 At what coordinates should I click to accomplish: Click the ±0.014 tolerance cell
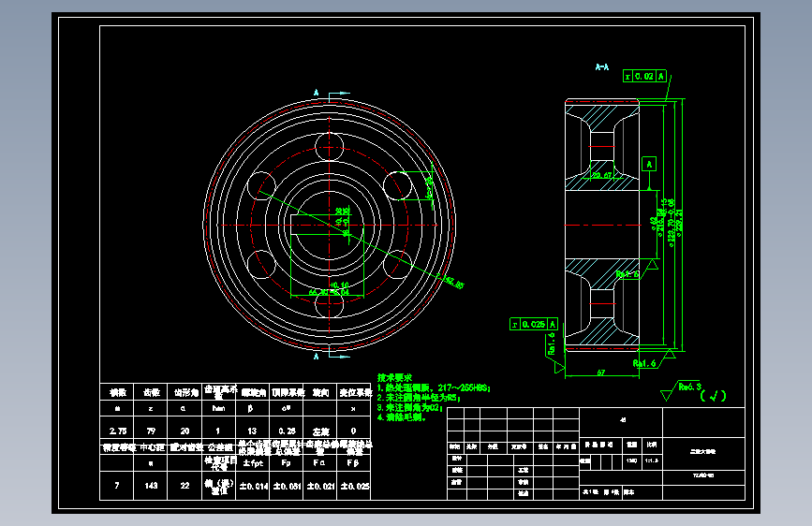pyautogui.click(x=253, y=486)
